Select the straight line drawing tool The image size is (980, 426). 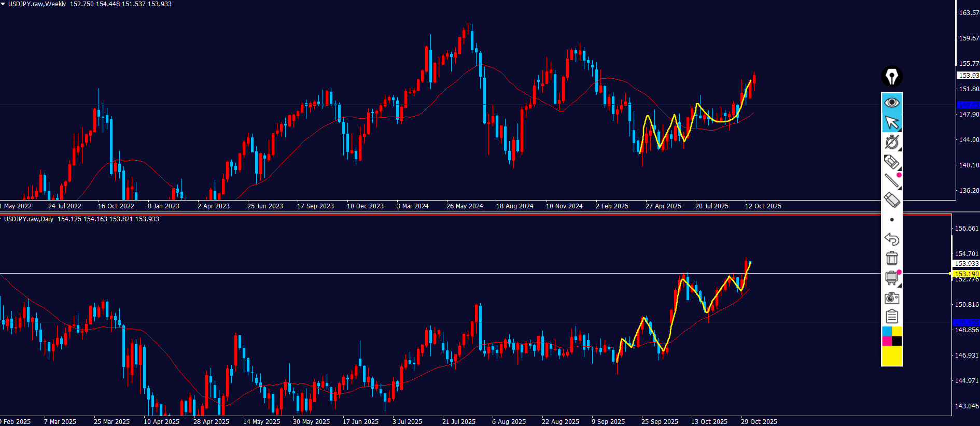(891, 180)
